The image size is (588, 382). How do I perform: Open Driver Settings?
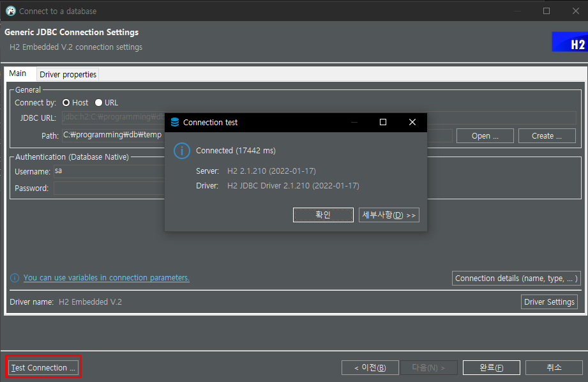click(550, 302)
